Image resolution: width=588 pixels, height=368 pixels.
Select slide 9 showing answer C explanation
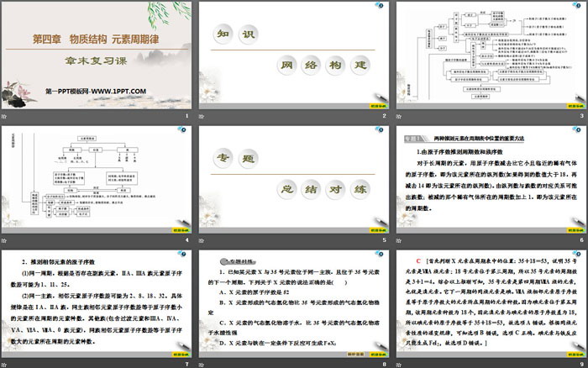(x=491, y=303)
